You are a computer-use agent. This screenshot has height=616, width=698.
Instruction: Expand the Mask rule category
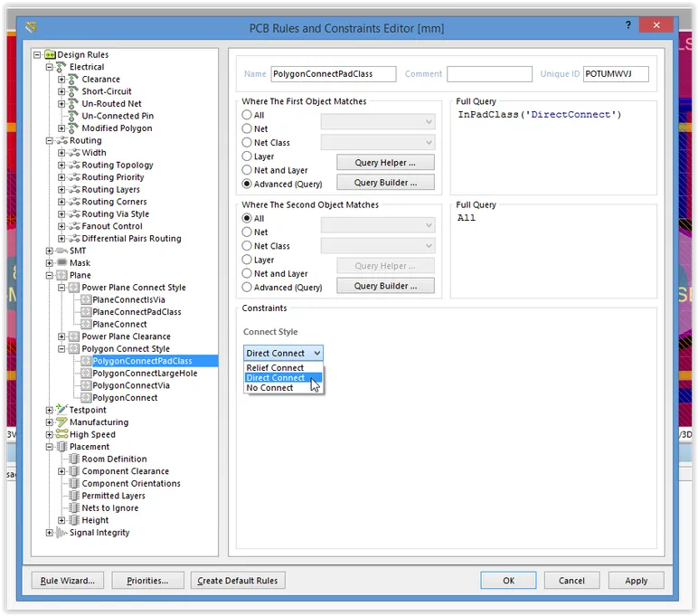click(x=50, y=263)
